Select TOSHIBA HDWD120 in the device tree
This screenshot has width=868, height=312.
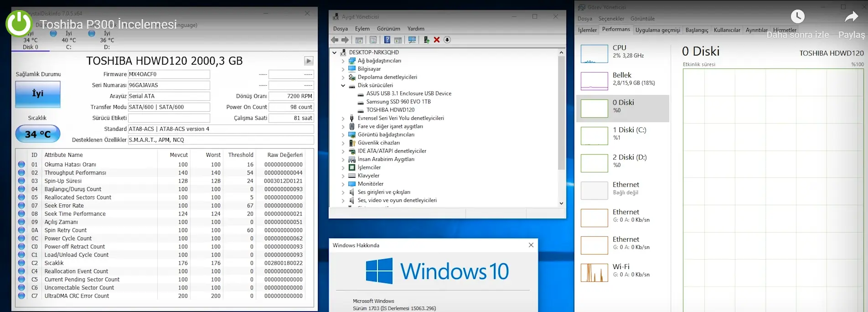390,110
